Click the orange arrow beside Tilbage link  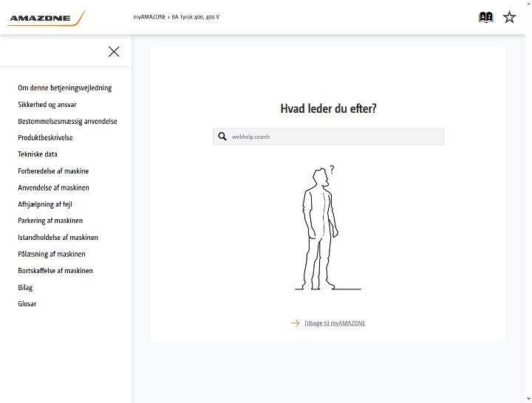coord(295,323)
